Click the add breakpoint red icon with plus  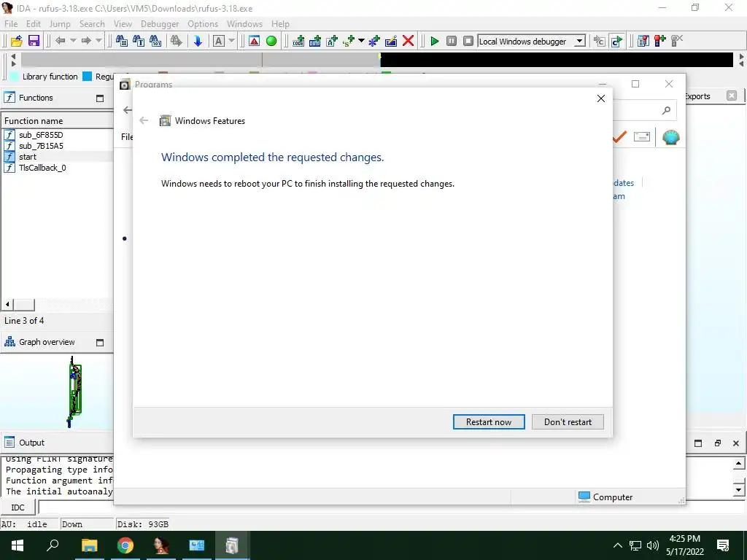[x=659, y=41]
